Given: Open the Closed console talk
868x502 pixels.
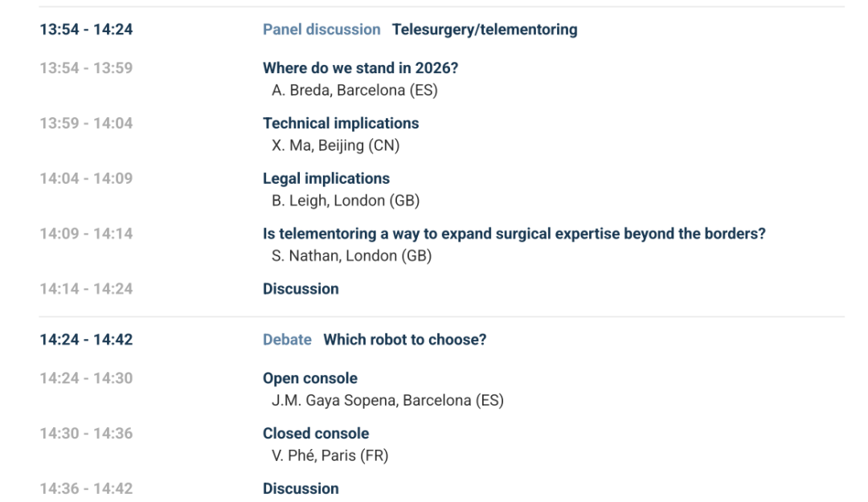Looking at the screenshot, I should click(x=316, y=434).
